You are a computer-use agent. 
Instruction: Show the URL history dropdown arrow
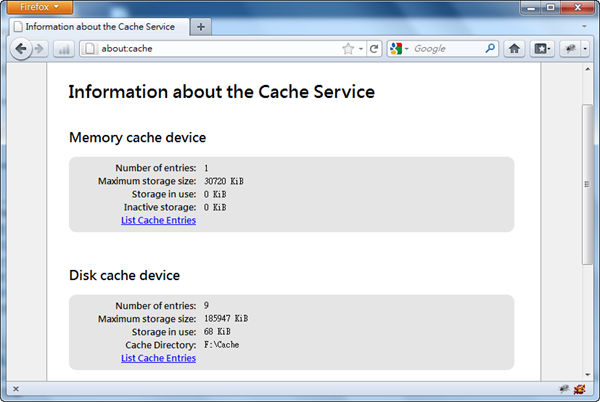click(x=360, y=48)
